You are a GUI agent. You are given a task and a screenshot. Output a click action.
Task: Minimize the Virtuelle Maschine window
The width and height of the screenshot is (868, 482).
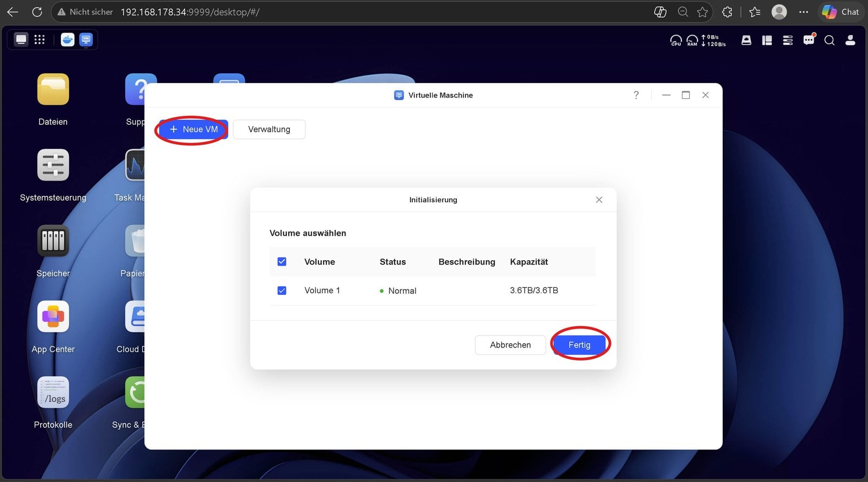[666, 95]
